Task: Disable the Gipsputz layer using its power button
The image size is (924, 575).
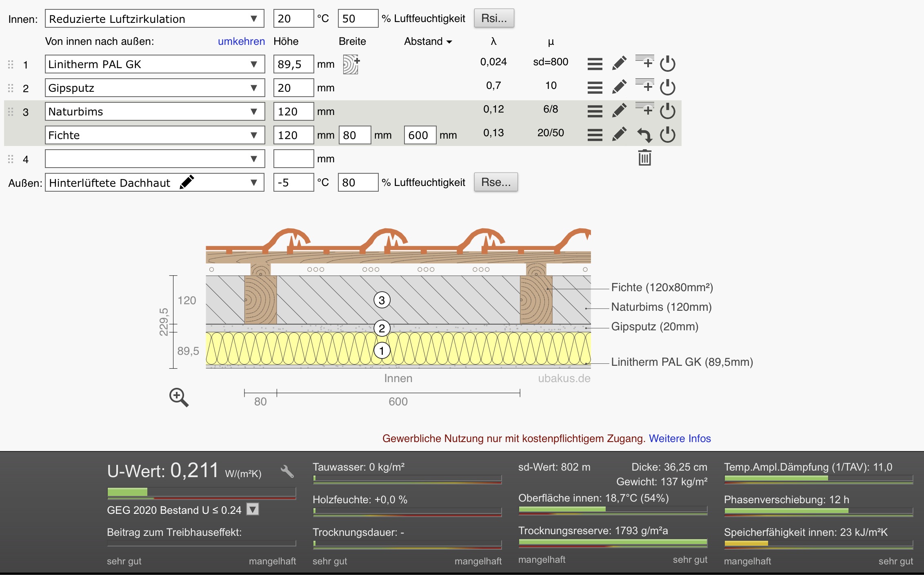Action: coord(668,87)
